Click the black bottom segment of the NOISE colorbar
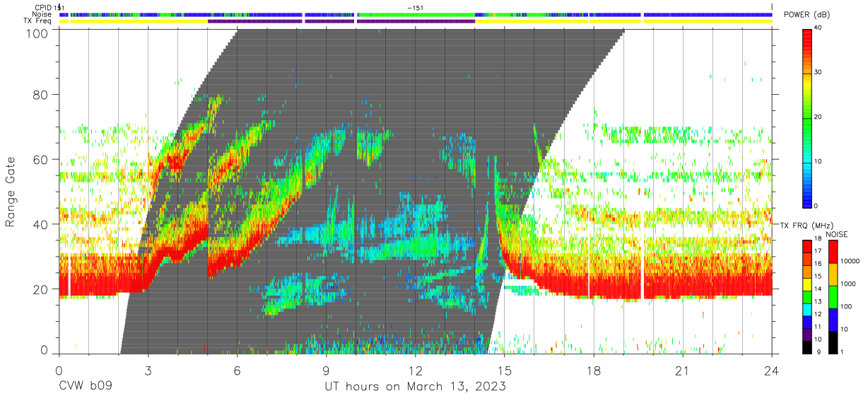 point(833,341)
